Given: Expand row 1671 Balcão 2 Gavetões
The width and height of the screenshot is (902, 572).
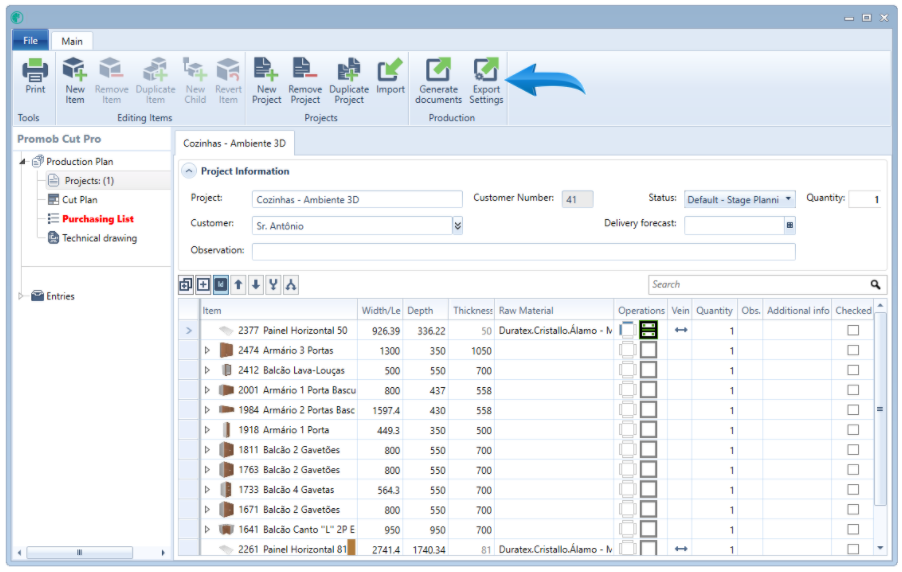Looking at the screenshot, I should point(207,509).
